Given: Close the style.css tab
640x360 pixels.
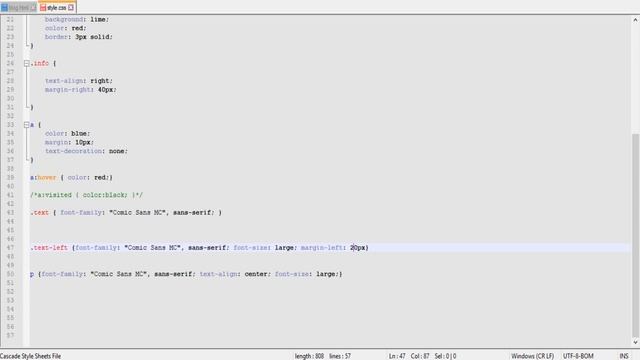Looking at the screenshot, I should click(x=71, y=7).
